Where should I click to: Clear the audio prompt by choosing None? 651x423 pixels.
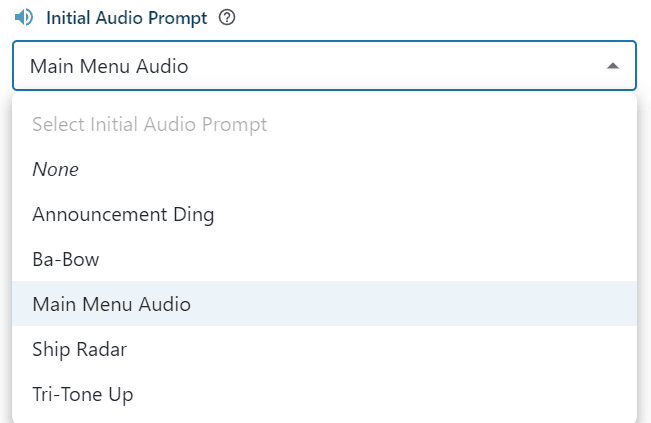pos(55,170)
